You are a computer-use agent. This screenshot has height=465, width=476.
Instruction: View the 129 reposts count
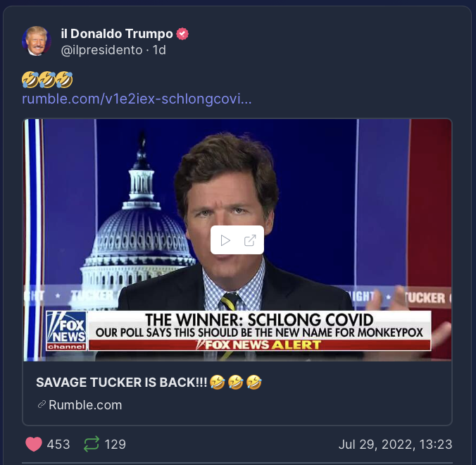point(115,445)
